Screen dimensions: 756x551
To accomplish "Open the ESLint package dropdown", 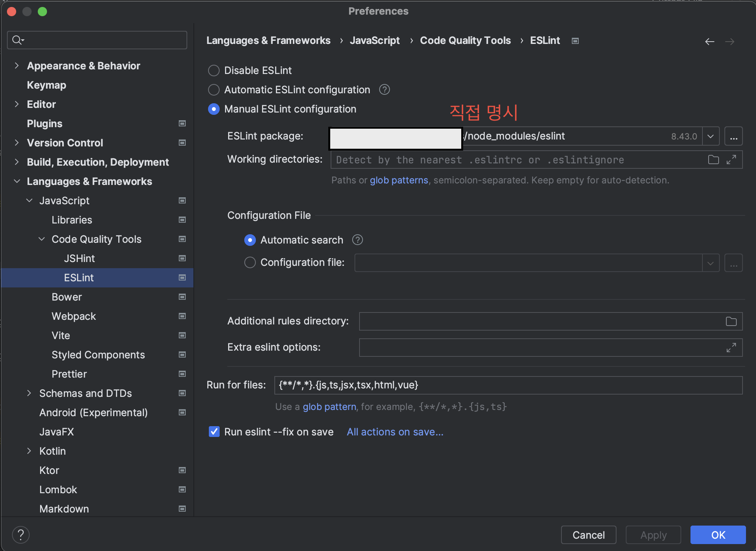I will [711, 136].
